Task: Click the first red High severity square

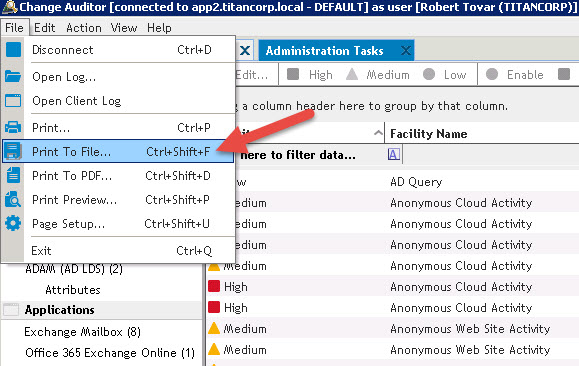Action: [x=214, y=286]
